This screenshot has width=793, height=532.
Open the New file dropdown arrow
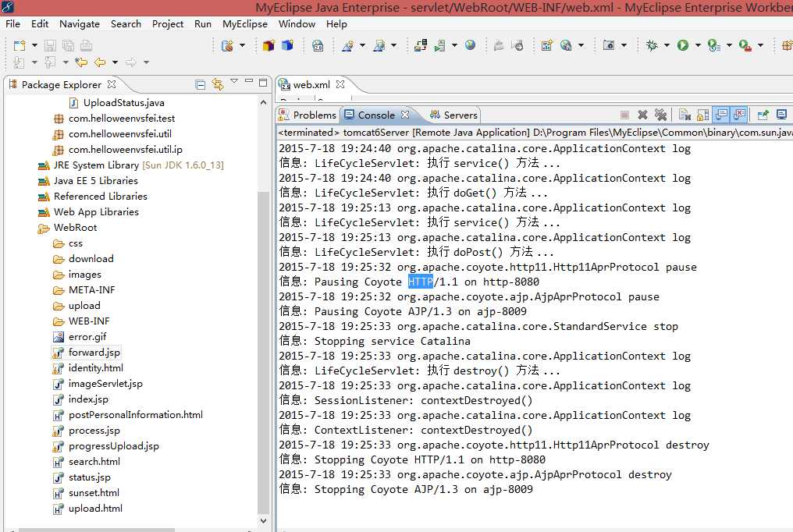coord(34,45)
